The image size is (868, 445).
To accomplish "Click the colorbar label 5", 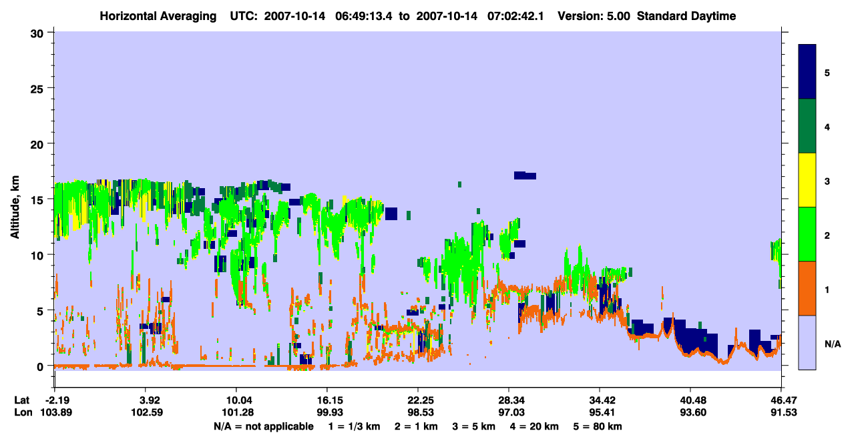I will click(x=827, y=72).
